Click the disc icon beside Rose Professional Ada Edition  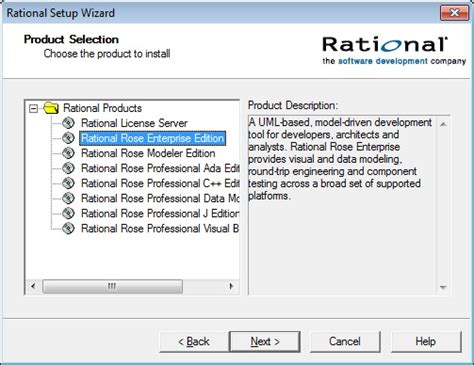coord(68,168)
